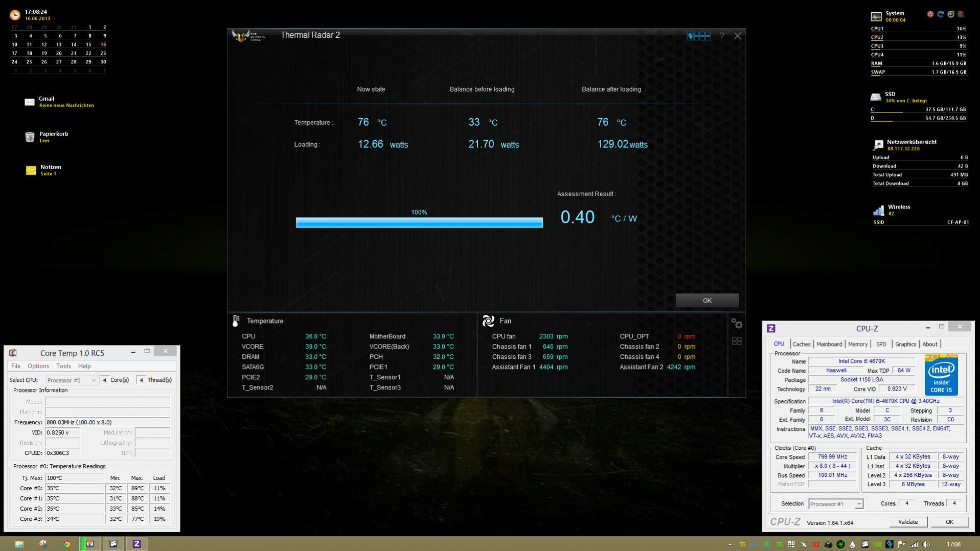Click the System monitor widget icon
The height and width of the screenshot is (551, 980).
coord(876,16)
